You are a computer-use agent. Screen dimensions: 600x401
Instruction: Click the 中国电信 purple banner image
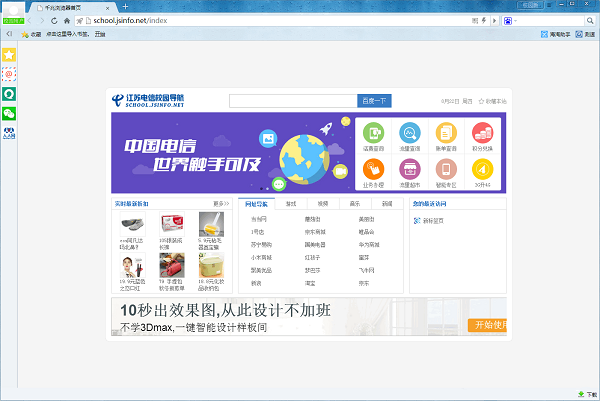233,153
